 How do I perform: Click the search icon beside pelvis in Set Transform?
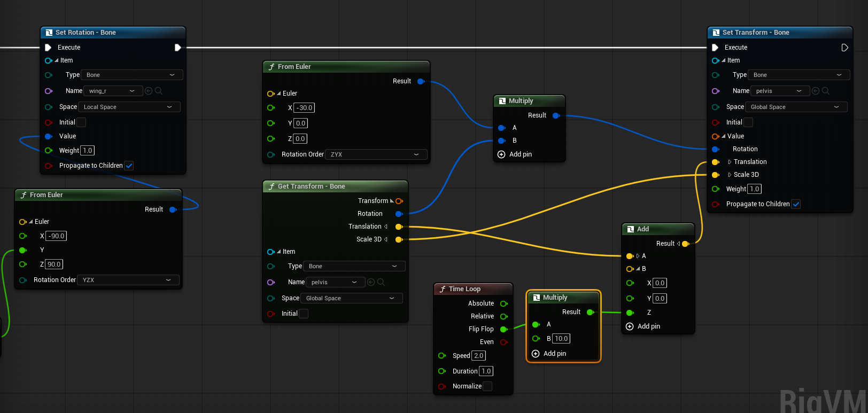point(826,91)
